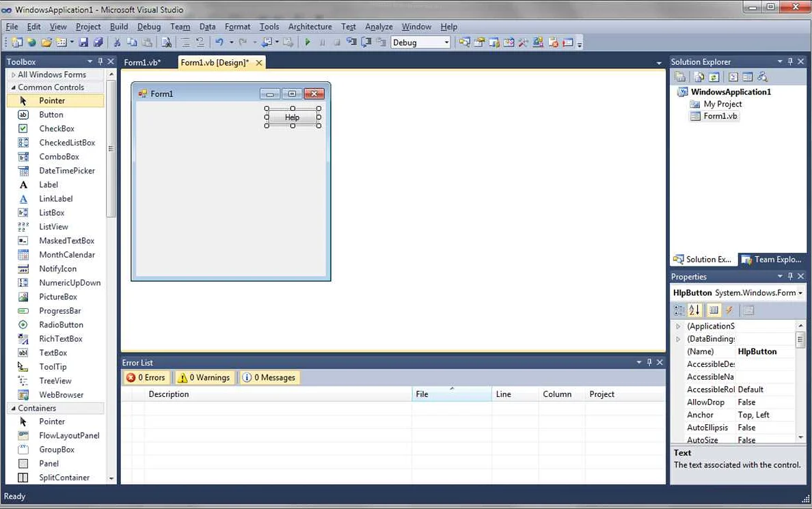Click the Properties grid vertical scrollbar thumb
Image resolution: width=812 pixels, height=509 pixels.
coord(800,340)
